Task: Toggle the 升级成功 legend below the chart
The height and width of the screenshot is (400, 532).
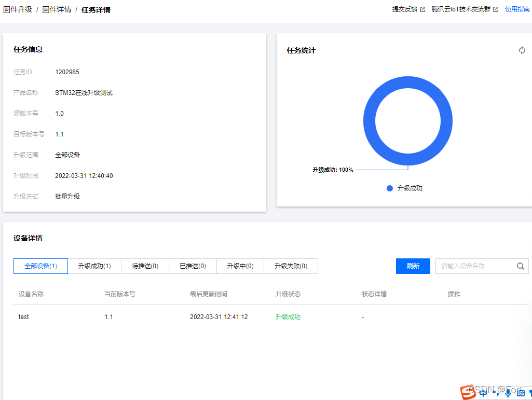Action: click(x=407, y=188)
